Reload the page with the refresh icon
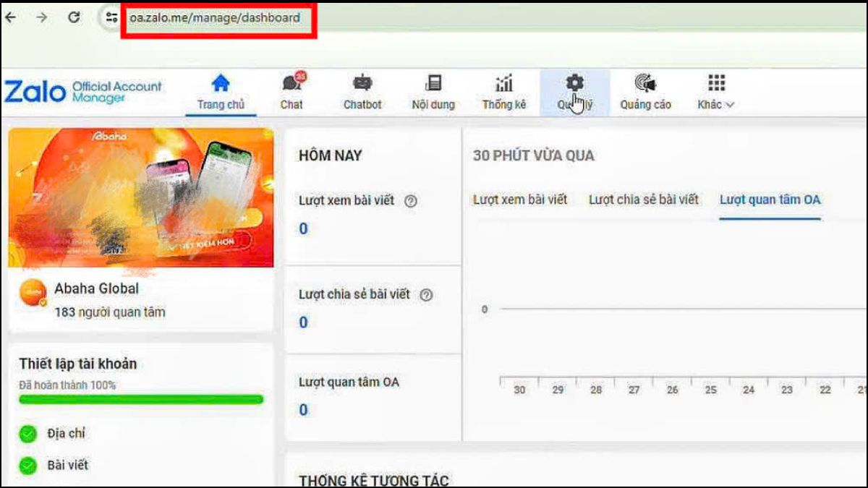Screen dimensions: 868x488 [x=74, y=17]
